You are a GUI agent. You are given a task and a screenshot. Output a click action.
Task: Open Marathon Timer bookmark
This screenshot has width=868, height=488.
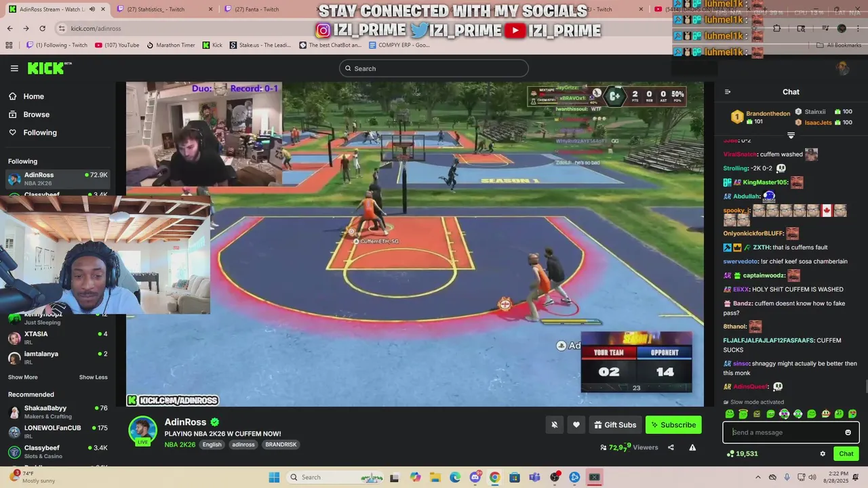[170, 45]
